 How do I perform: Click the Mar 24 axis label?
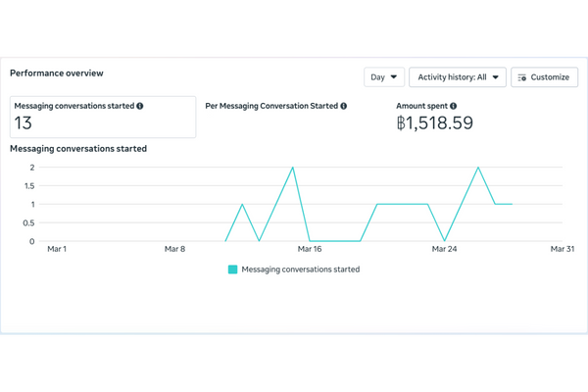(445, 250)
